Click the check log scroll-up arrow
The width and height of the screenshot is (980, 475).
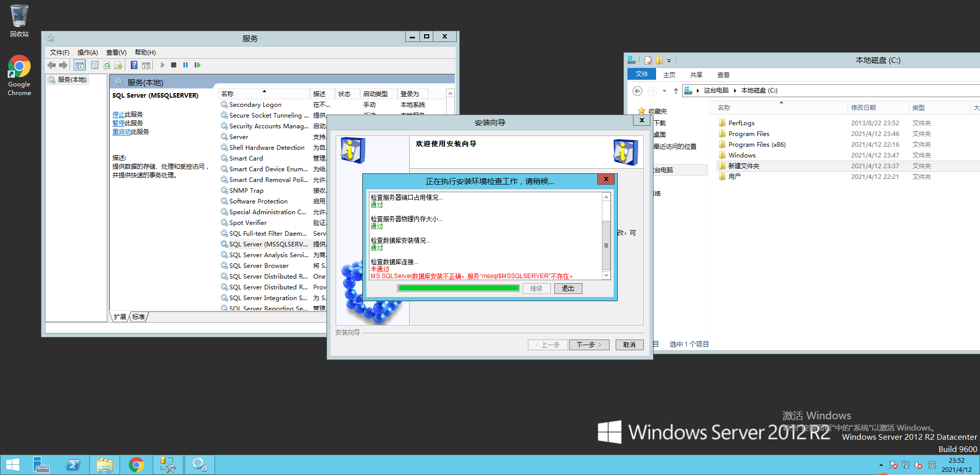click(x=606, y=197)
